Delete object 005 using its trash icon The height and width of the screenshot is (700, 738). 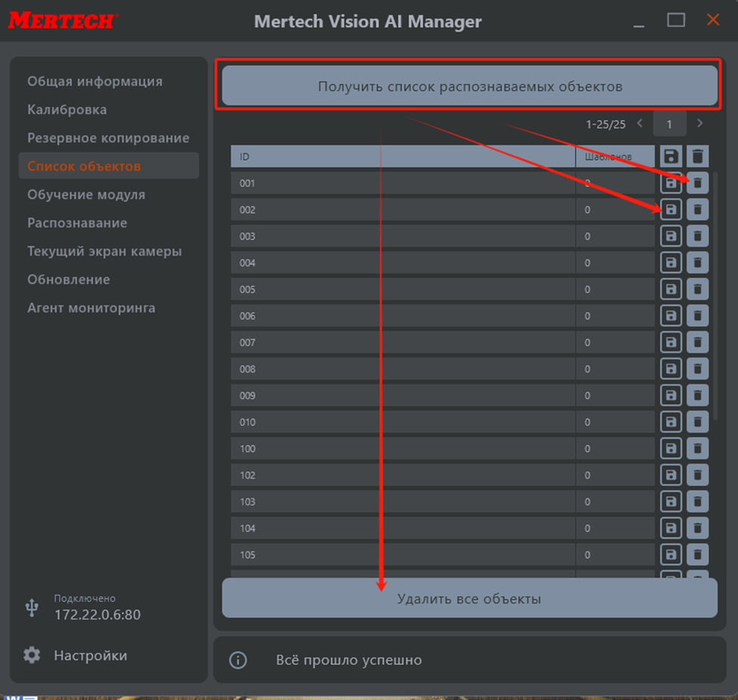697,289
